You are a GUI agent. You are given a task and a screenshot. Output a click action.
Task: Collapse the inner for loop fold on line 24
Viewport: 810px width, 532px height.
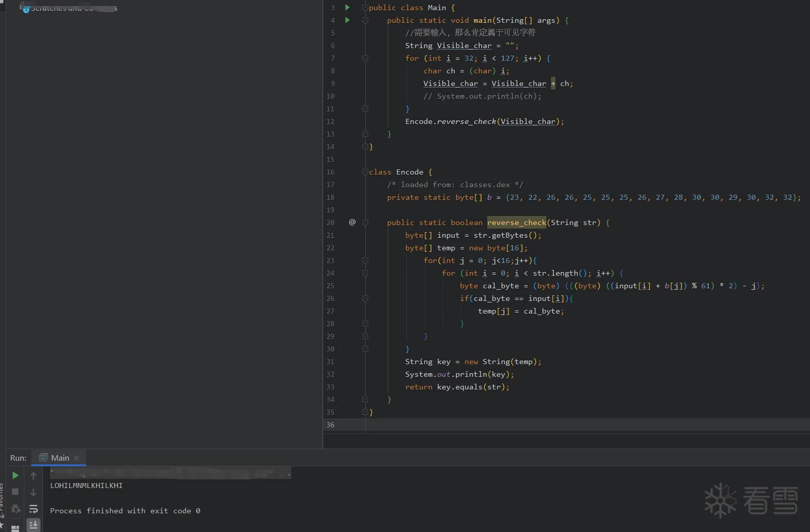[x=365, y=273]
